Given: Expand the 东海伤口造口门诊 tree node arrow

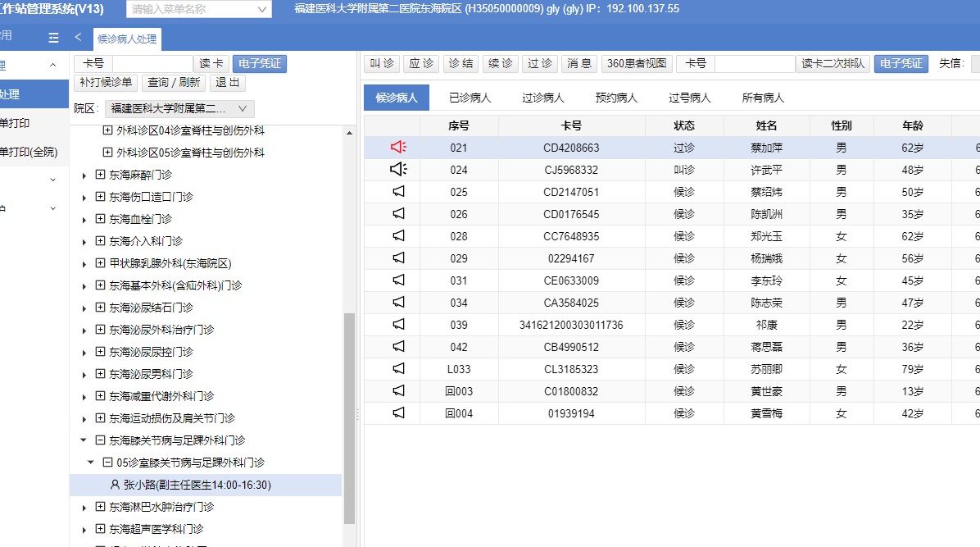Looking at the screenshot, I should 84,198.
